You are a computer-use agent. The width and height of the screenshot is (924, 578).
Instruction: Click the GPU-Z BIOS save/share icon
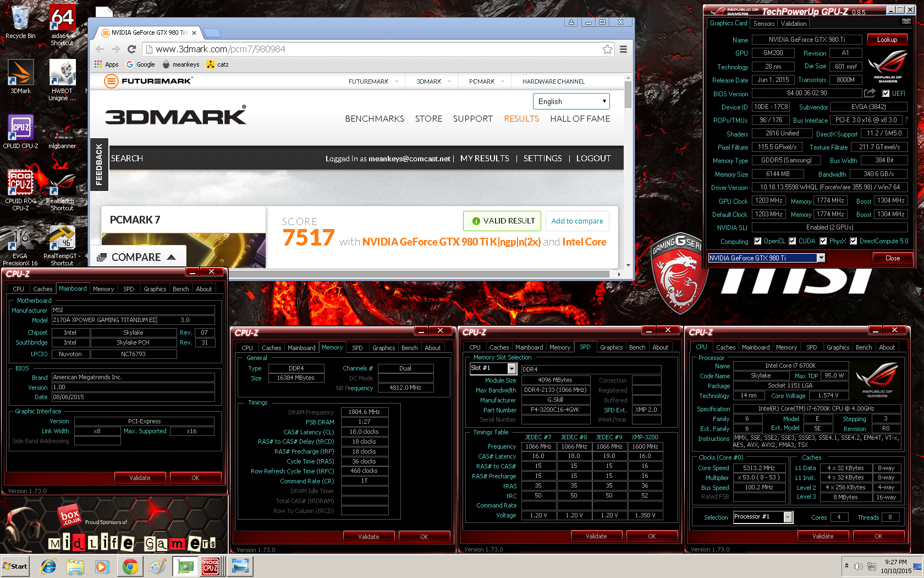point(870,93)
